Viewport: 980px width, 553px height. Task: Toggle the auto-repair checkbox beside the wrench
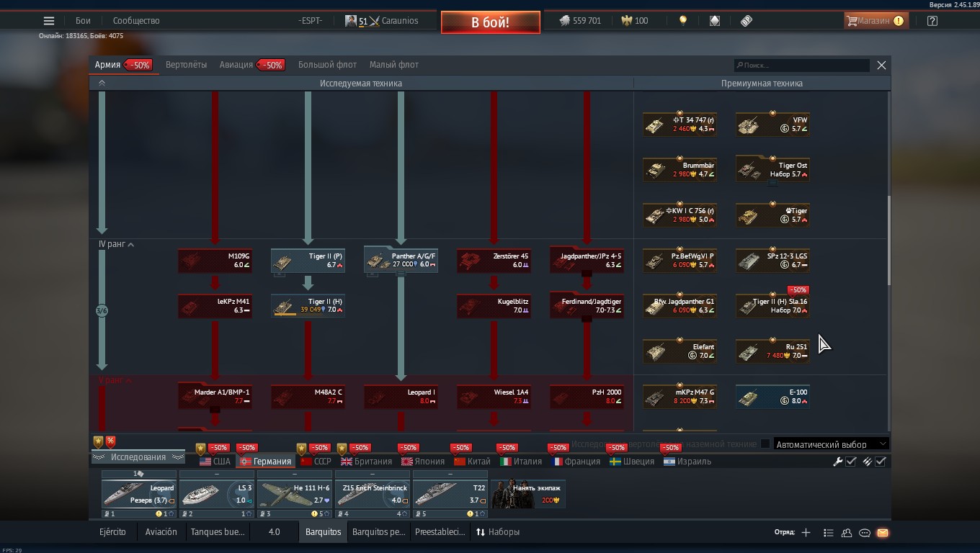[x=851, y=462]
